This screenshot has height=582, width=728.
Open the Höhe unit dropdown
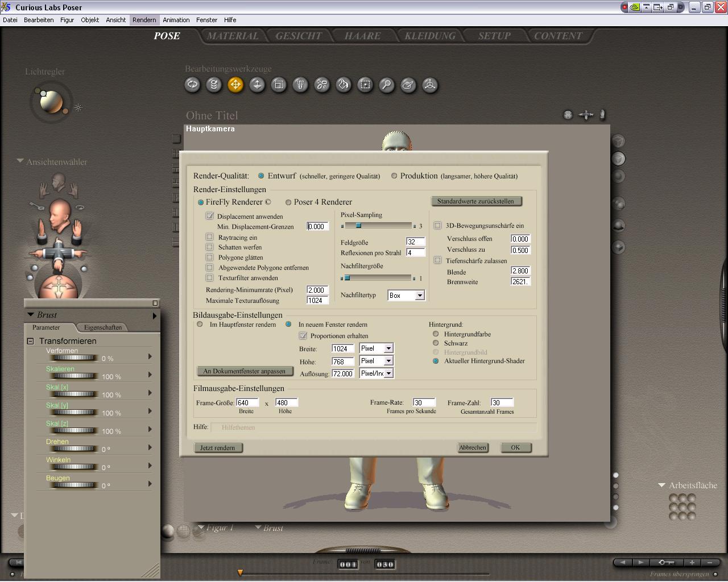coord(388,361)
